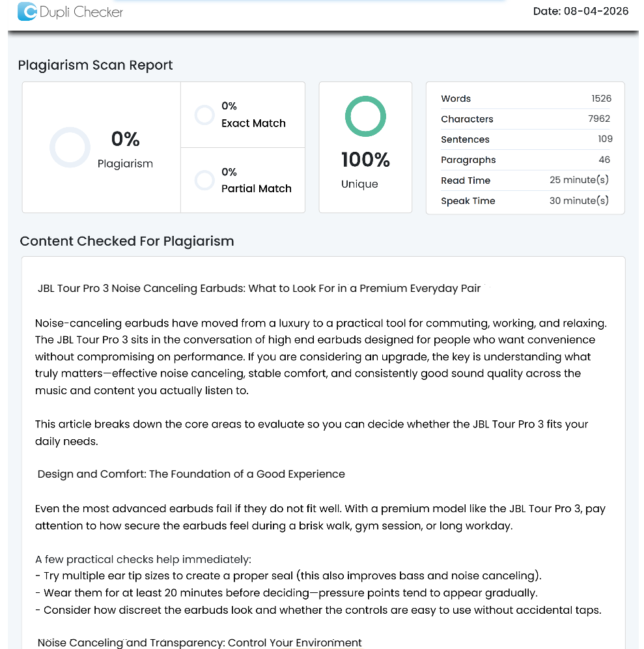
Task: Click the Sentences statistic row
Action: [525, 139]
